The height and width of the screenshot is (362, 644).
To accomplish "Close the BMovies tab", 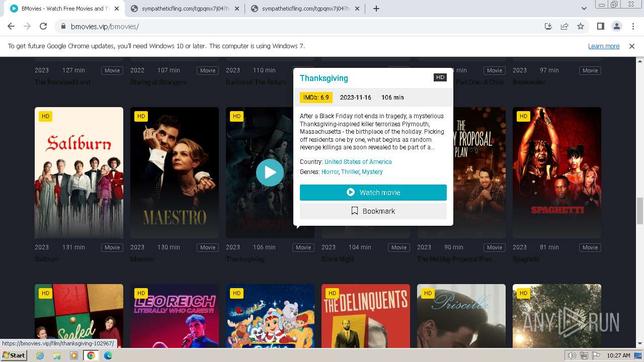I will click(117, 9).
